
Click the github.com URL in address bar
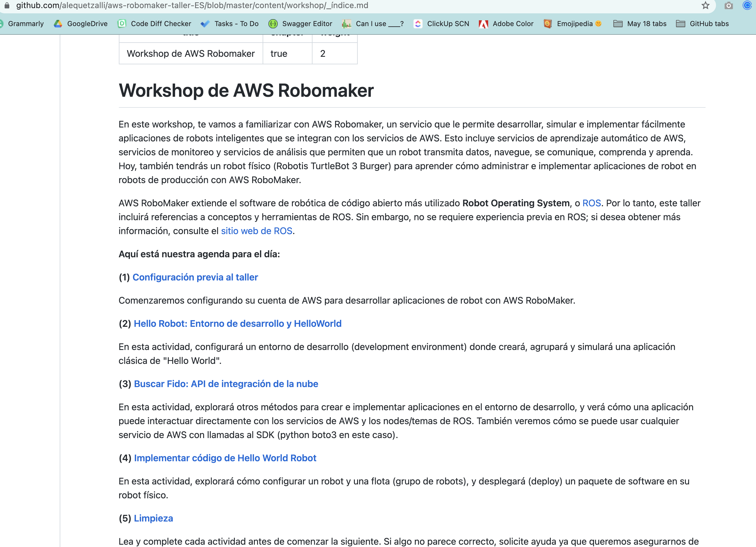[192, 5]
